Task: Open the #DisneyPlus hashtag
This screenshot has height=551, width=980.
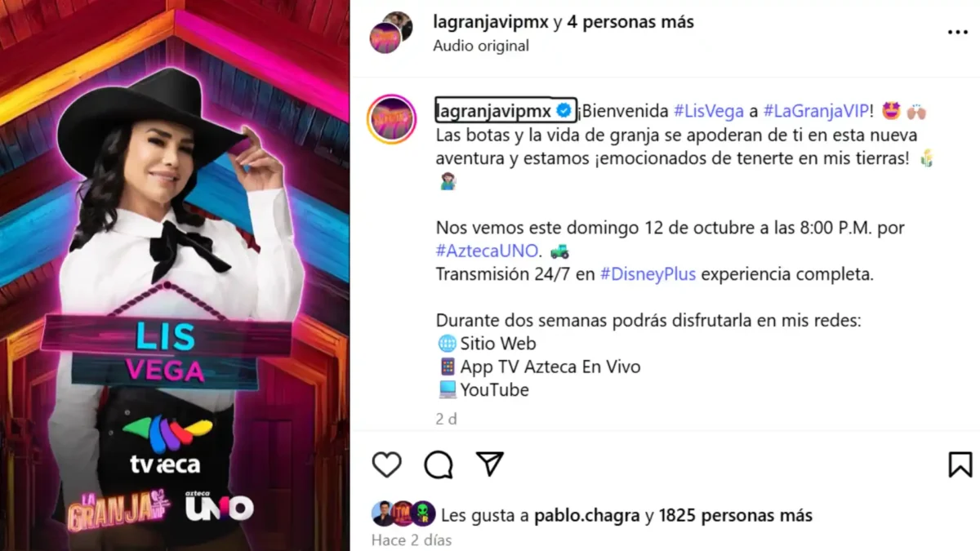Action: pyautogui.click(x=648, y=274)
